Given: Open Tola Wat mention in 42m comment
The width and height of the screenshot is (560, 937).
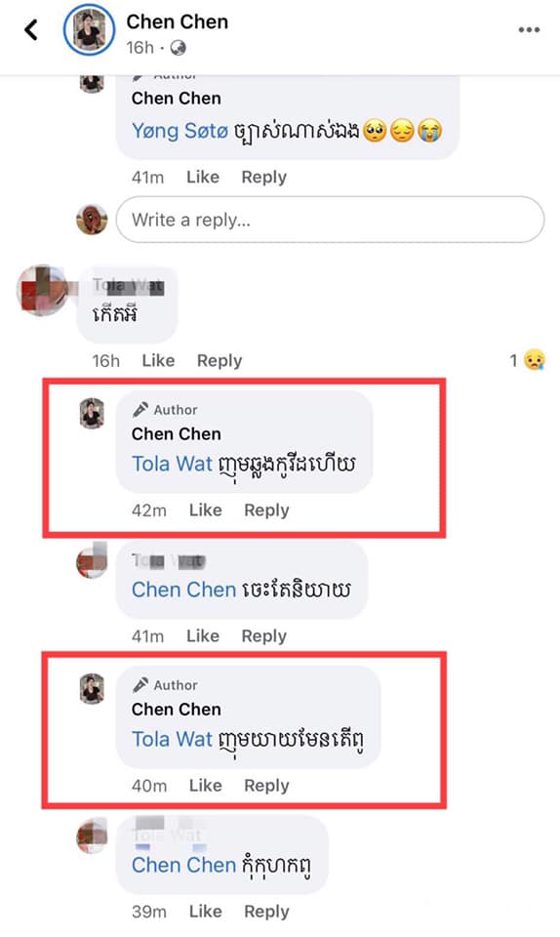Looking at the screenshot, I should [172, 464].
